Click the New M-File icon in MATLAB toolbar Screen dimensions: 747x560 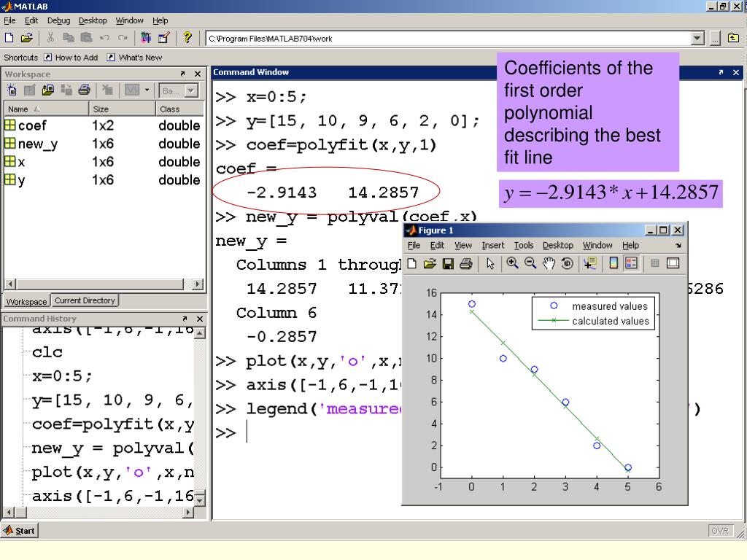tap(9, 38)
